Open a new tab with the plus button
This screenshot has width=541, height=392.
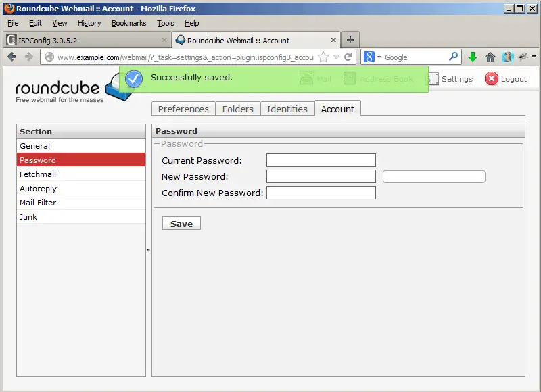(x=350, y=40)
